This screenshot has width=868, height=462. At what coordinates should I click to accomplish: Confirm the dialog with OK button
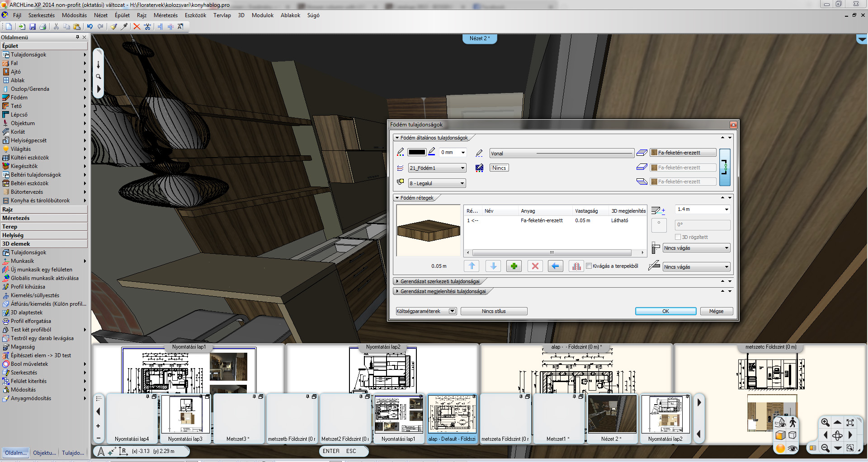[x=665, y=311]
